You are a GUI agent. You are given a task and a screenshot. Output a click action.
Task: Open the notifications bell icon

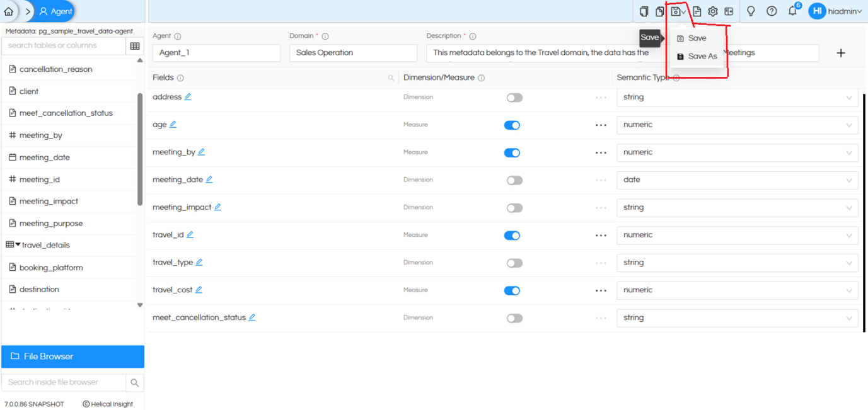[x=793, y=11]
